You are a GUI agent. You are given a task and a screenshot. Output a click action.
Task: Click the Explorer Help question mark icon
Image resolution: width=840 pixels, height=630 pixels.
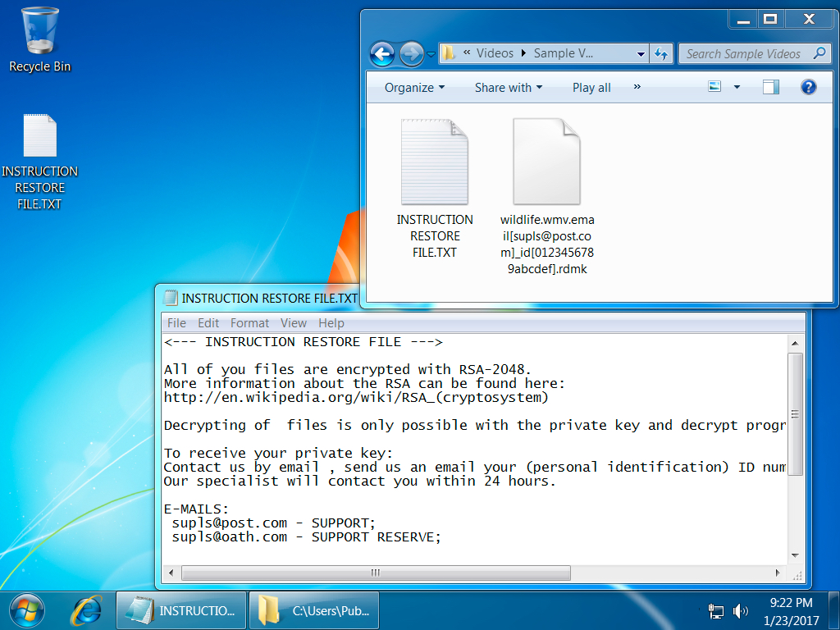click(x=808, y=87)
